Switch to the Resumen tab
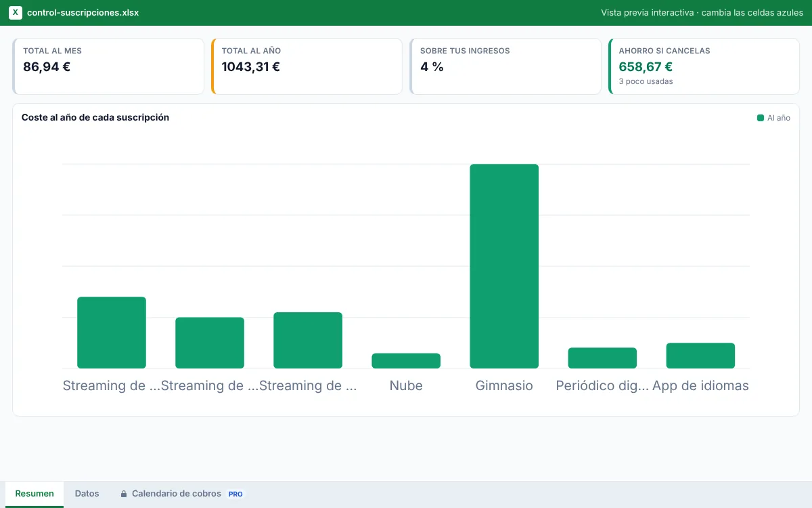This screenshot has height=508, width=812. (35, 494)
